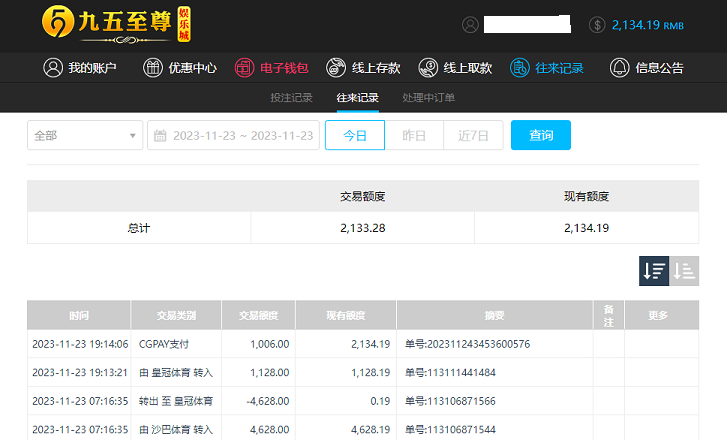Select descending sort order icon
Image resolution: width=727 pixels, height=440 pixels.
(654, 271)
